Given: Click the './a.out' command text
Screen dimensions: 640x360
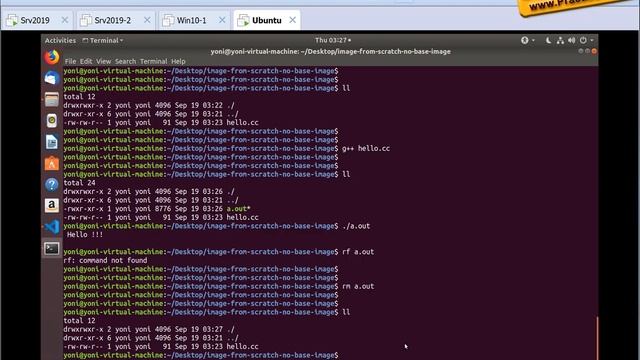Looking at the screenshot, I should (356, 226).
